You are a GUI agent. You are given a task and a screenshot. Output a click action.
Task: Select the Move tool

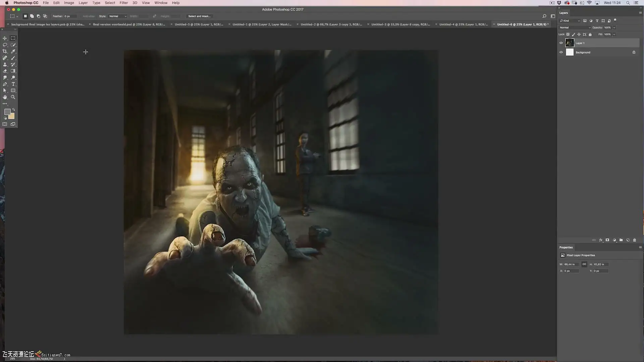tap(5, 38)
